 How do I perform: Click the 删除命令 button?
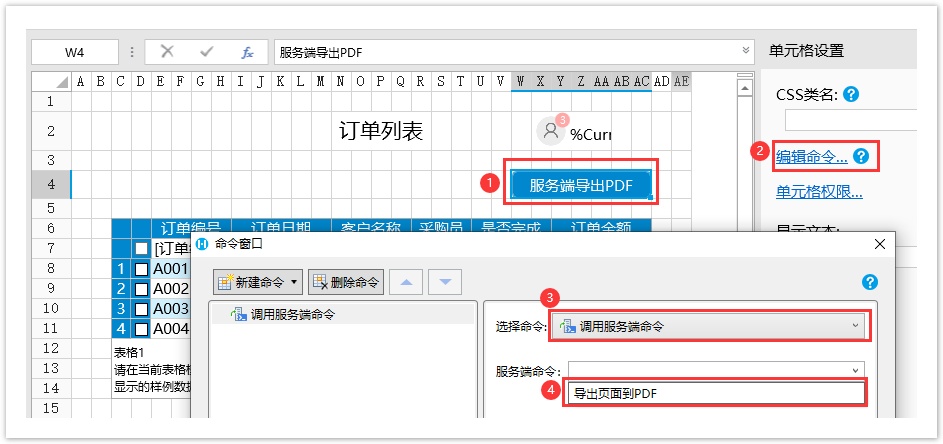[x=346, y=282]
